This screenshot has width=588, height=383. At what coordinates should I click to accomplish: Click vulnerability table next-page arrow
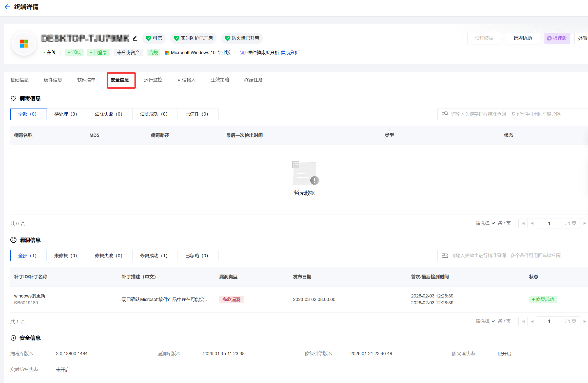click(584, 321)
